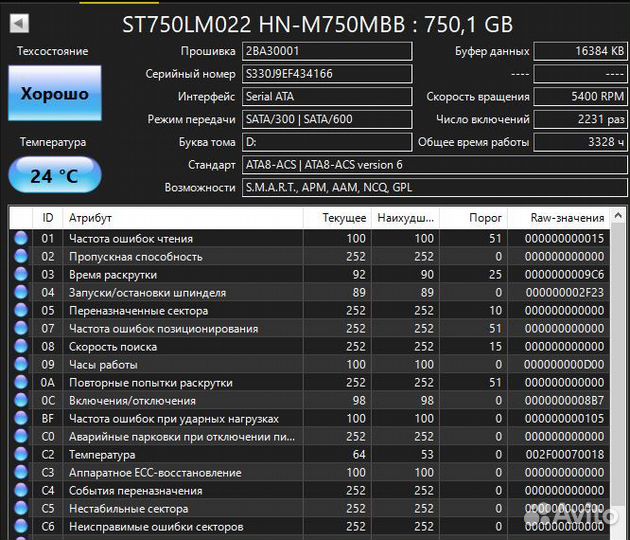
Task: Select the Пропускная способность row
Action: (309, 256)
